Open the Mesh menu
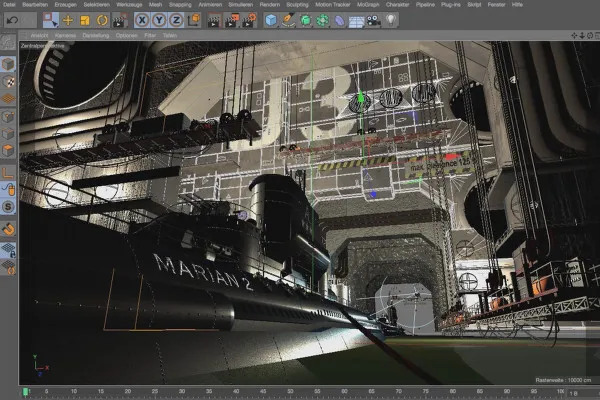Viewport: 600px width, 400px height. (155, 5)
